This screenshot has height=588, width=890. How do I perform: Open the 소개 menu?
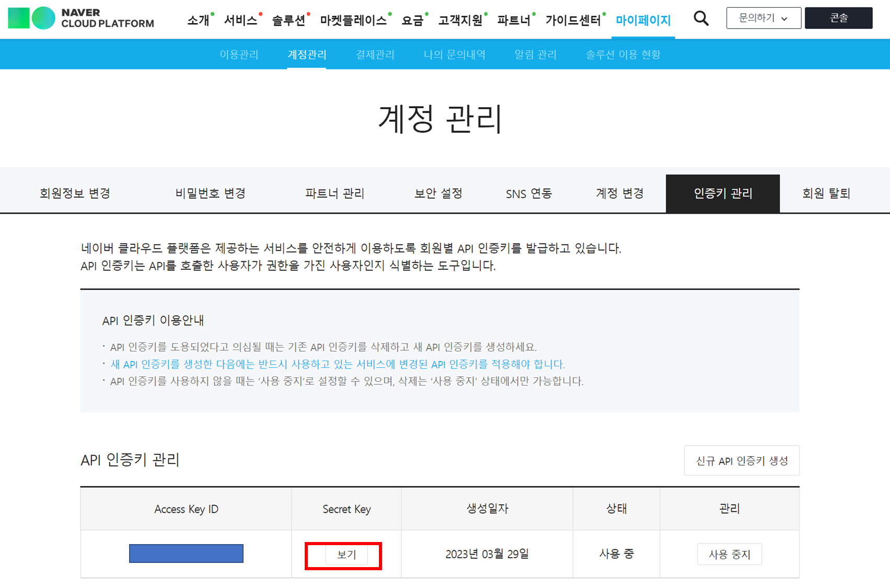coord(199,20)
